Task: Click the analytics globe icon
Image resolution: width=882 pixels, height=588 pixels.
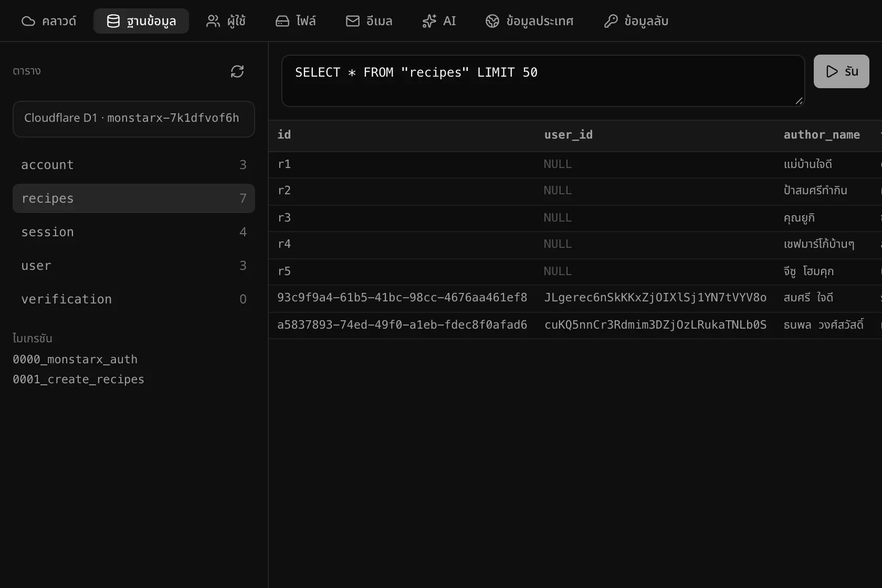Action: [x=492, y=21]
